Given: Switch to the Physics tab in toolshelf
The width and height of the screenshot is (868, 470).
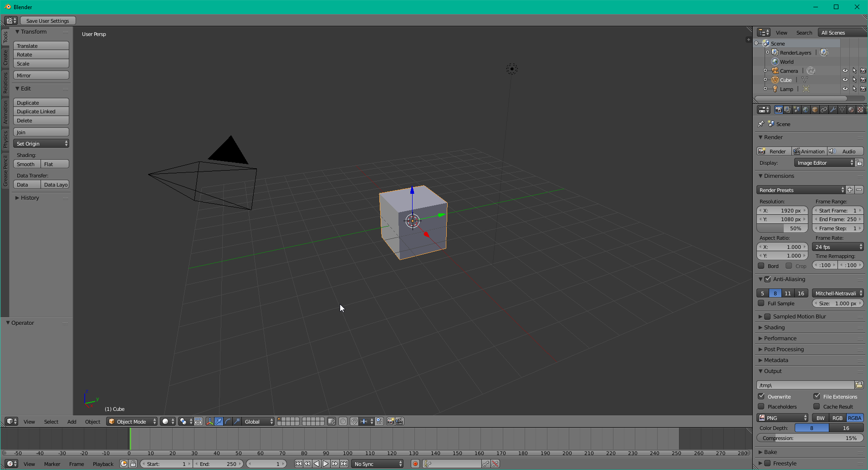Looking at the screenshot, I should tap(5, 139).
